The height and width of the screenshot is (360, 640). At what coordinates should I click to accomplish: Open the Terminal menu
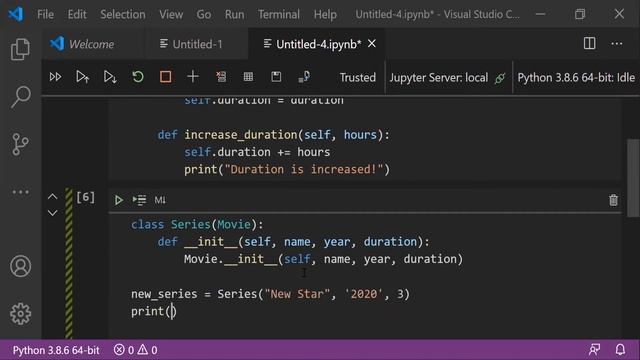[x=279, y=15]
